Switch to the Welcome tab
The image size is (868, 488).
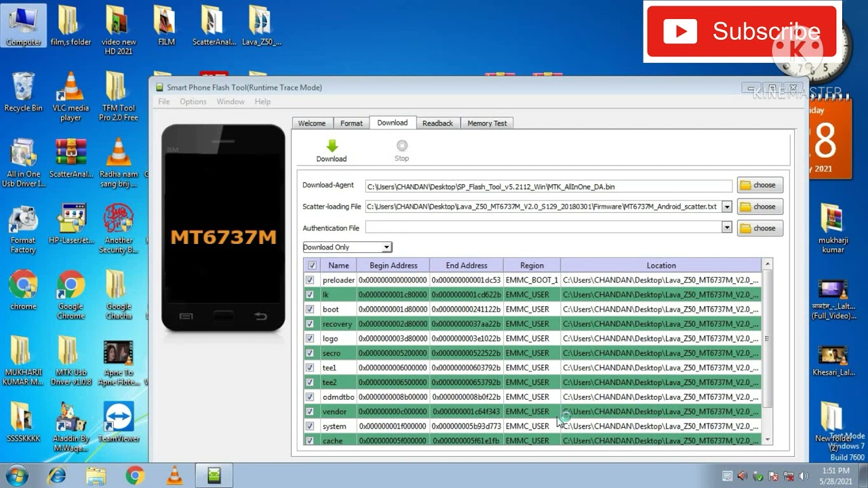pos(312,123)
